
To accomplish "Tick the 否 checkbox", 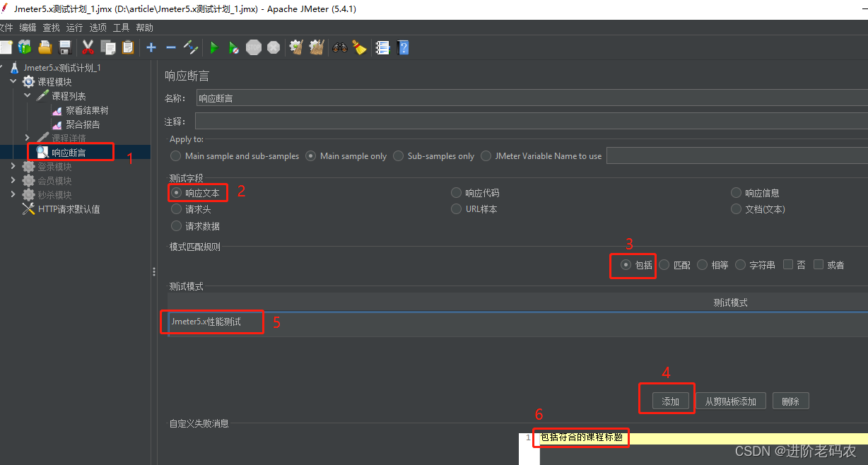I will point(788,264).
